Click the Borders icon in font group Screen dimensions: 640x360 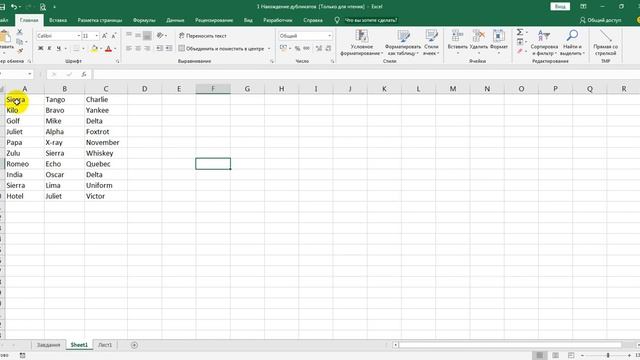[x=76, y=49]
